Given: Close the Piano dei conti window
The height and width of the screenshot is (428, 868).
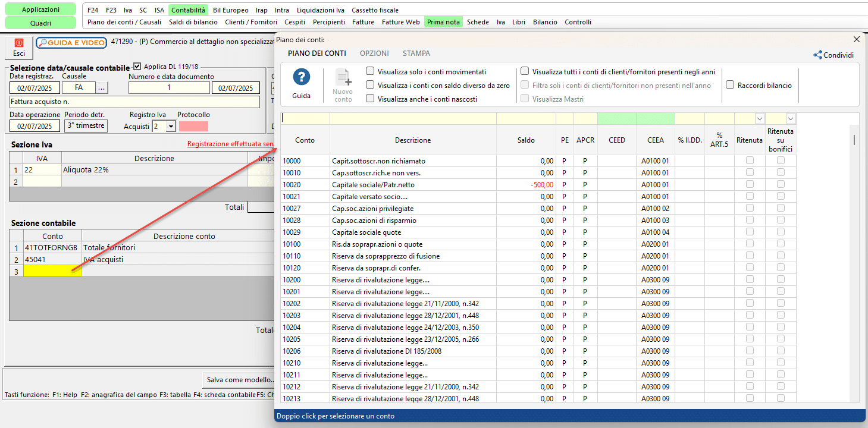Looking at the screenshot, I should tap(857, 39).
